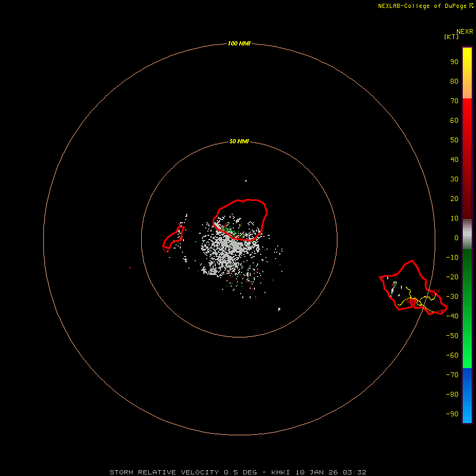Click the -70 value on velocity scale
The width and height of the screenshot is (476, 476).
tap(452, 375)
